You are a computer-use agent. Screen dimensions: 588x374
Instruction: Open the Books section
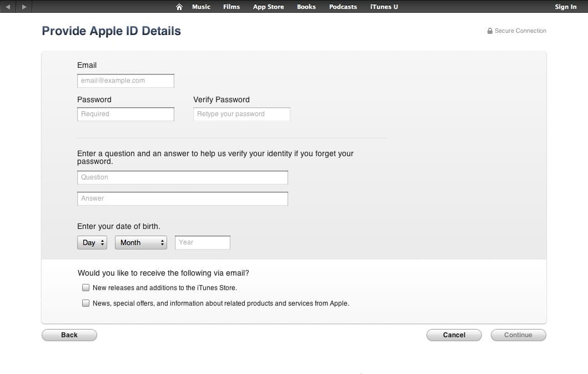coord(306,7)
